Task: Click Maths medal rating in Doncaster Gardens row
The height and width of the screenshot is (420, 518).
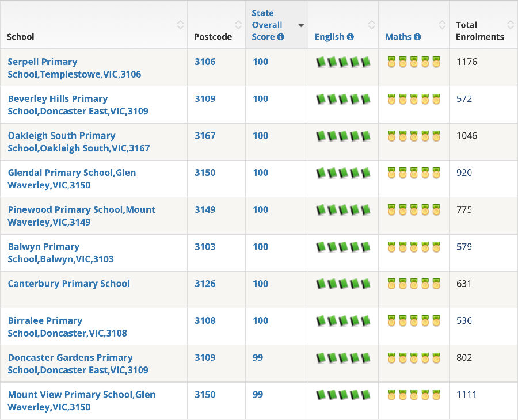Action: 414,358
